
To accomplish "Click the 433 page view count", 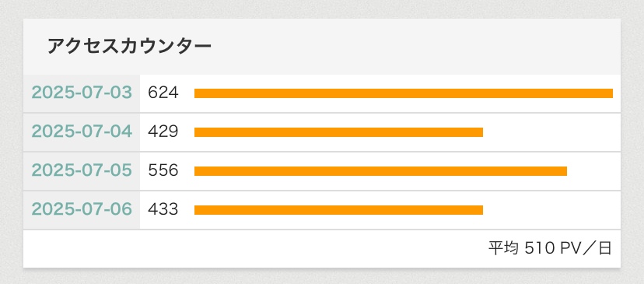I will pyautogui.click(x=163, y=209).
